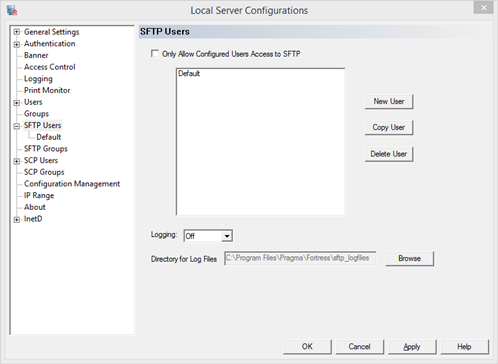The height and width of the screenshot is (364, 498).
Task: Expand the General Settings tree node
Action: click(17, 32)
